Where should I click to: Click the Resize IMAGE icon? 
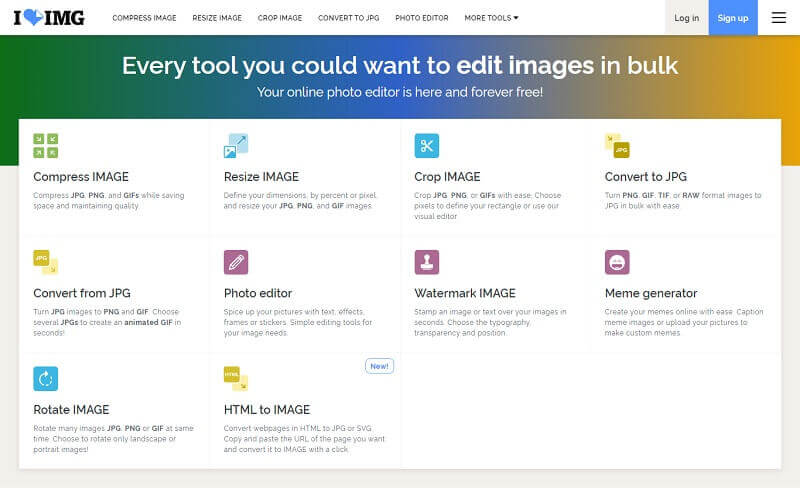click(236, 145)
